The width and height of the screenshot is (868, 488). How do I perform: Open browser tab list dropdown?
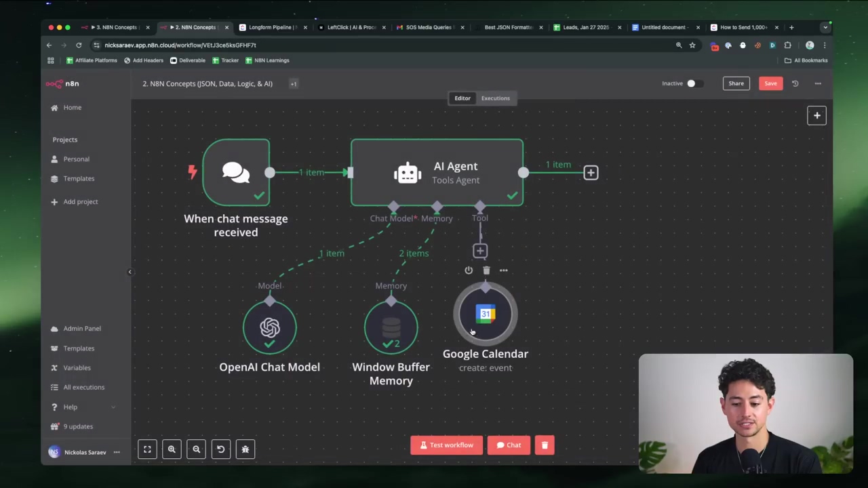pyautogui.click(x=825, y=27)
